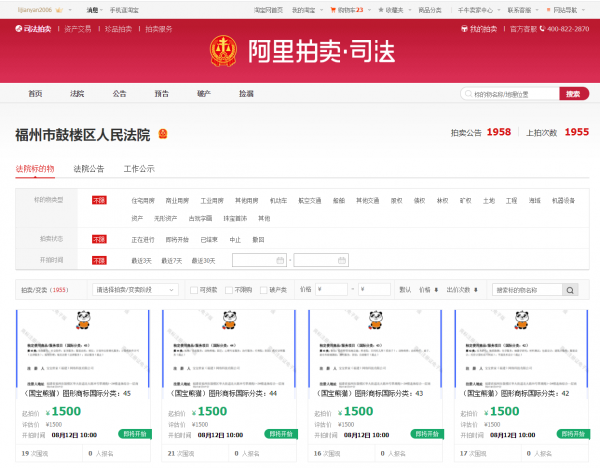
Task: Tick the 破产类 checkbox
Action: pos(264,290)
